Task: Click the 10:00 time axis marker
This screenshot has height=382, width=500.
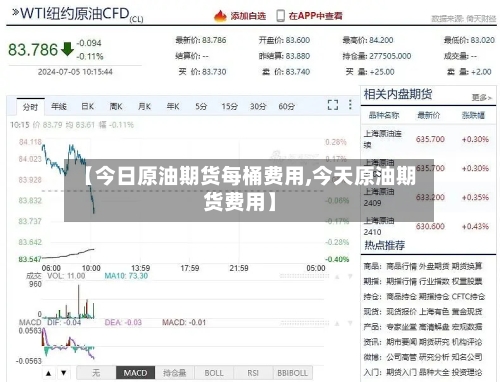Action: 91,268
